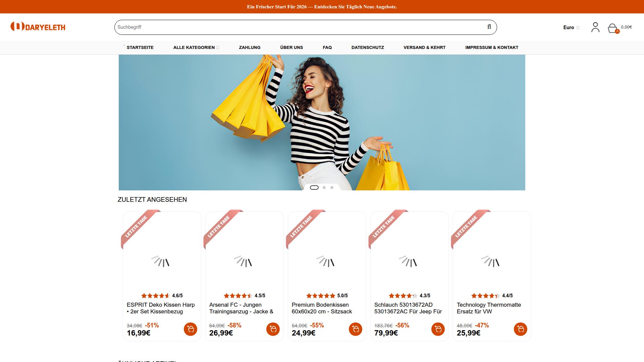Screen dimensions: 644x362
Task: Go to Versand & Kehrt page
Action: point(424,47)
